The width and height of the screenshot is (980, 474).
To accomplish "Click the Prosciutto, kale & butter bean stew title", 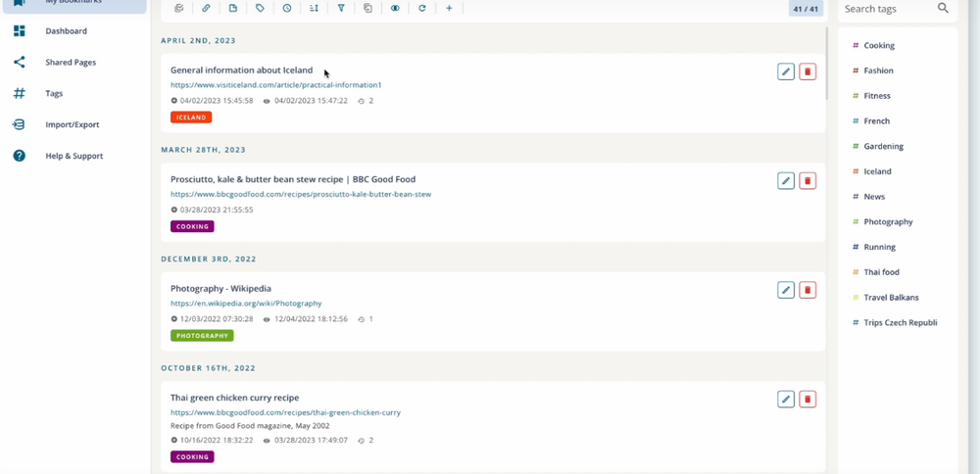I will (x=293, y=179).
